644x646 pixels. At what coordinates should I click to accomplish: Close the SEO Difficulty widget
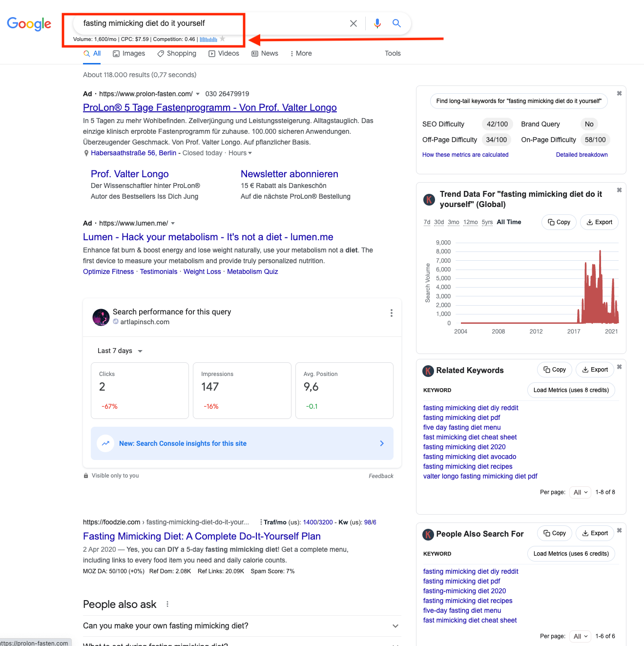(x=619, y=93)
